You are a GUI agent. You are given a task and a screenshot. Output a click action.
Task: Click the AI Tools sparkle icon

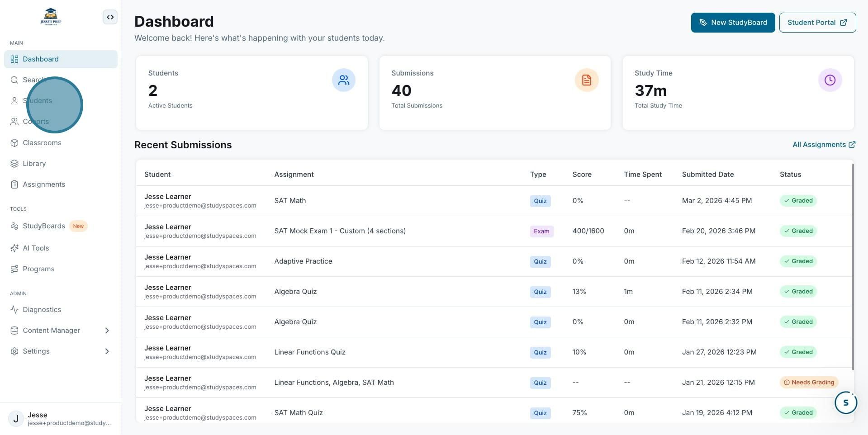tap(14, 248)
